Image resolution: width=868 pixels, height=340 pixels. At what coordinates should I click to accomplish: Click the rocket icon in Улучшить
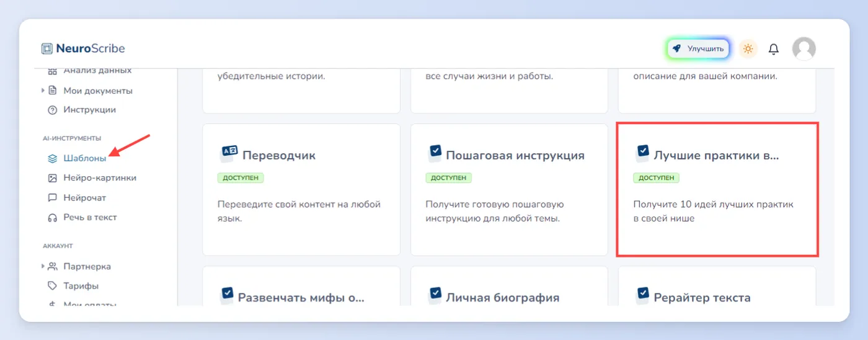tap(677, 48)
